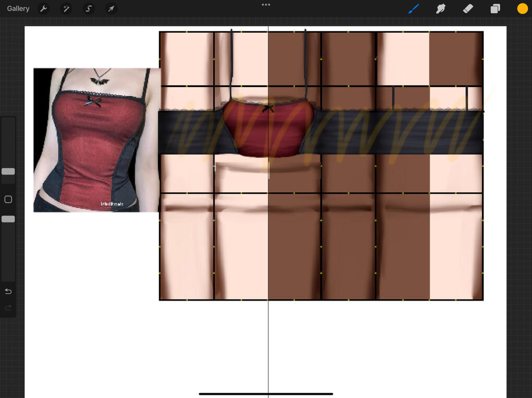532x398 pixels.
Task: Select the Eraser tool
Action: [468, 9]
